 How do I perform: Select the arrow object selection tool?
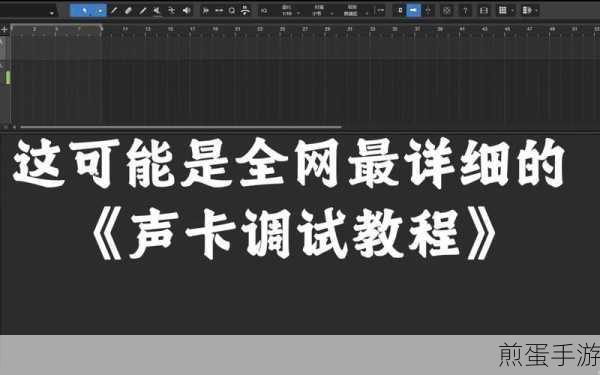click(x=85, y=11)
